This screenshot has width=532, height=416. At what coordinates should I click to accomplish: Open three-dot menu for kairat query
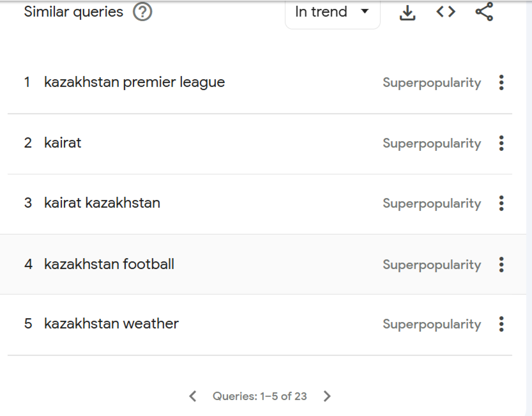click(x=501, y=143)
